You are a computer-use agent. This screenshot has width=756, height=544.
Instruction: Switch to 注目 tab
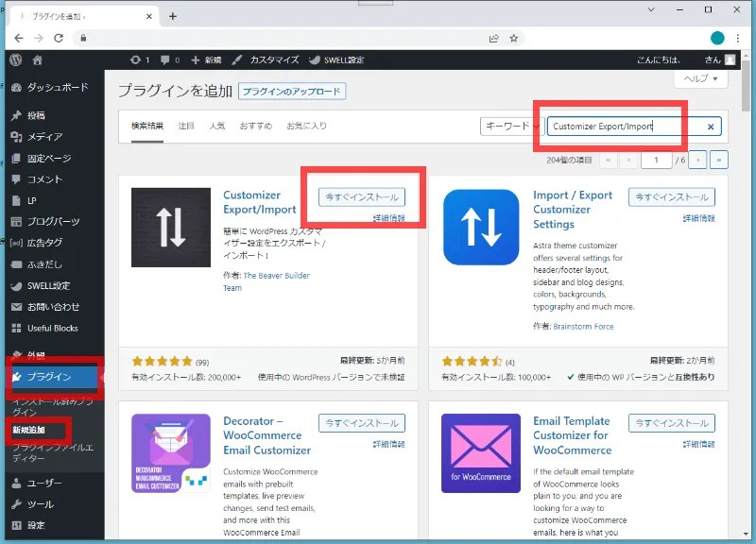(186, 127)
